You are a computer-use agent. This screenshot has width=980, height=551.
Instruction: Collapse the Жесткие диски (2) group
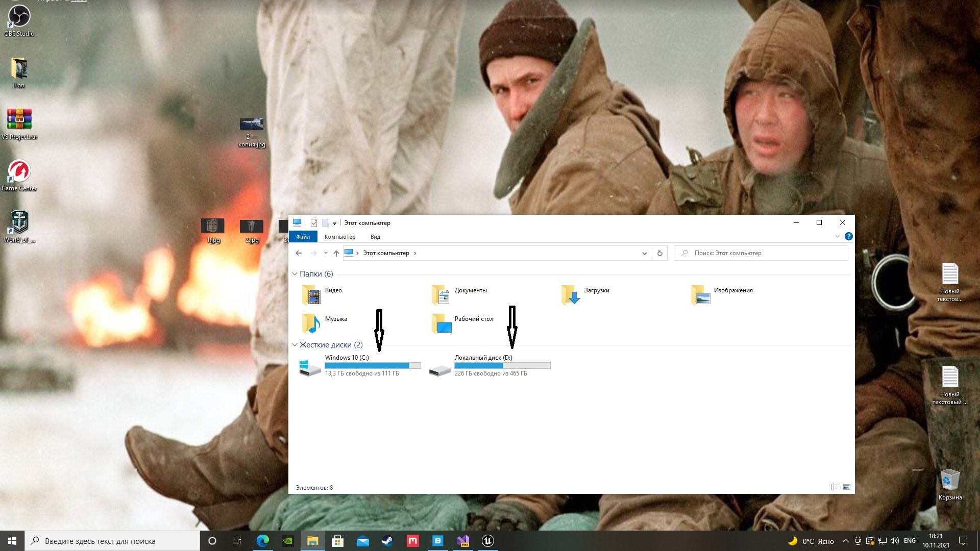(295, 345)
